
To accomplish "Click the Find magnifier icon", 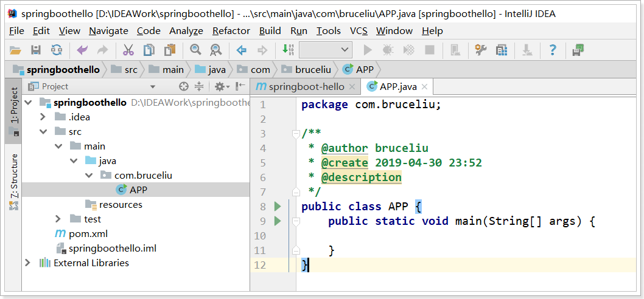I will (195, 50).
